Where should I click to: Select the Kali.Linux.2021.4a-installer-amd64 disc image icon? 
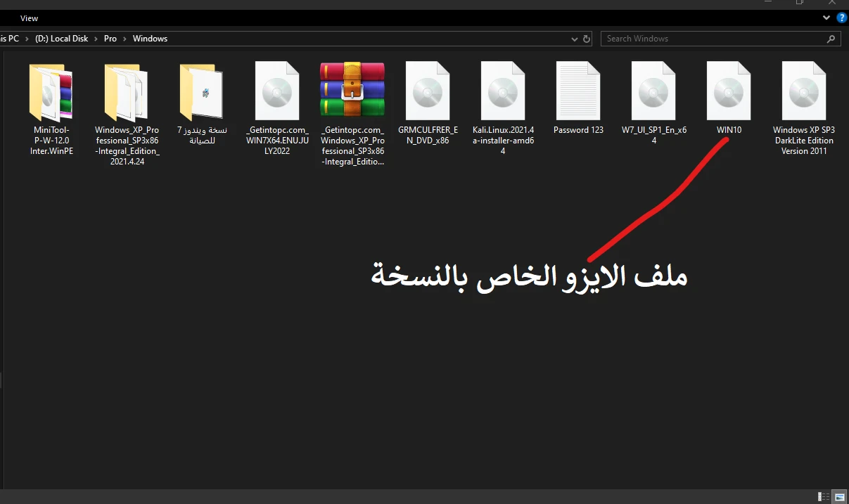[x=503, y=91]
